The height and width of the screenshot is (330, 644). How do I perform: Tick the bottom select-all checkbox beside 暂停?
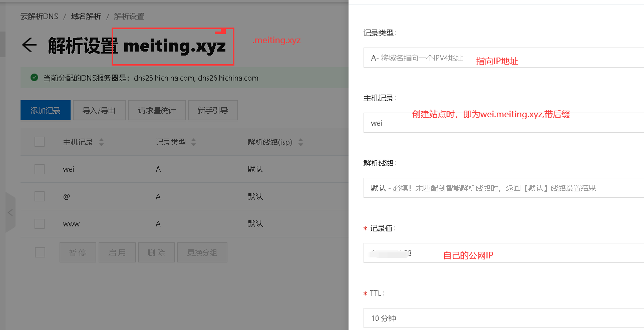pyautogui.click(x=40, y=252)
